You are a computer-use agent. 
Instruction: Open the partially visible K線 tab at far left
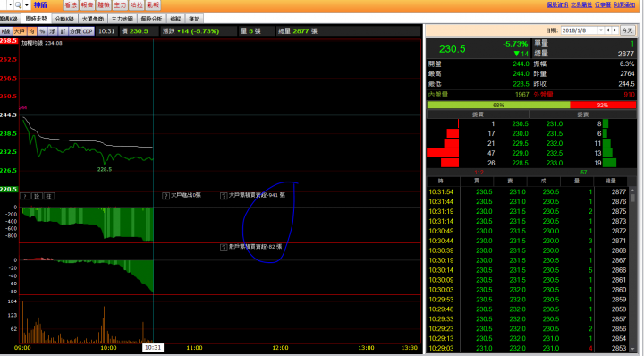9,19
